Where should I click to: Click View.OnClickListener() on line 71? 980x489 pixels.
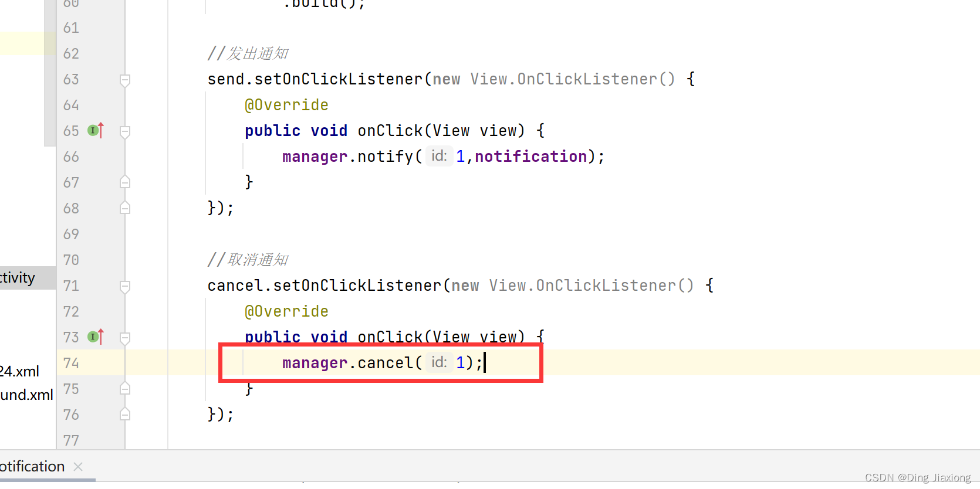[x=592, y=286]
